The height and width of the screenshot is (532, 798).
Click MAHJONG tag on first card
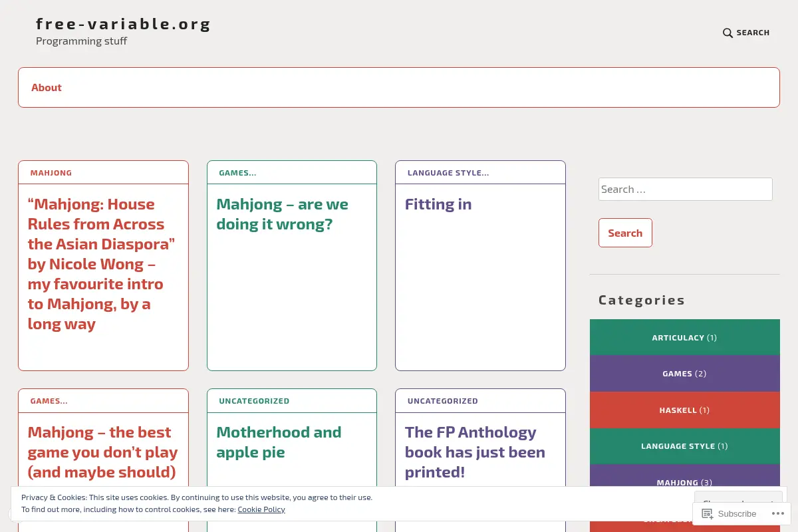(51, 173)
